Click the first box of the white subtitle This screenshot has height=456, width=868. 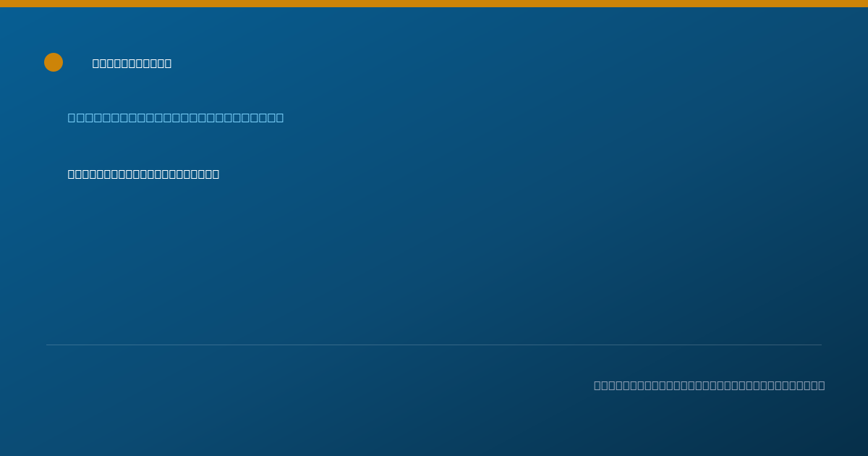72,174
